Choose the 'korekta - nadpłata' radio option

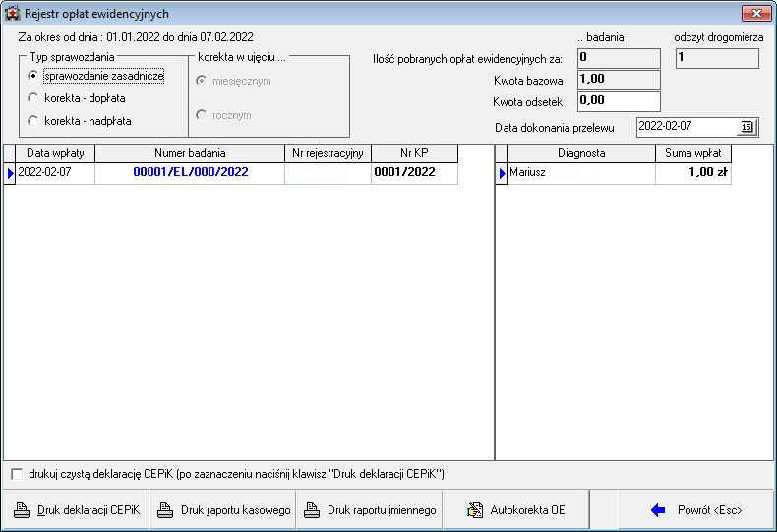point(33,121)
